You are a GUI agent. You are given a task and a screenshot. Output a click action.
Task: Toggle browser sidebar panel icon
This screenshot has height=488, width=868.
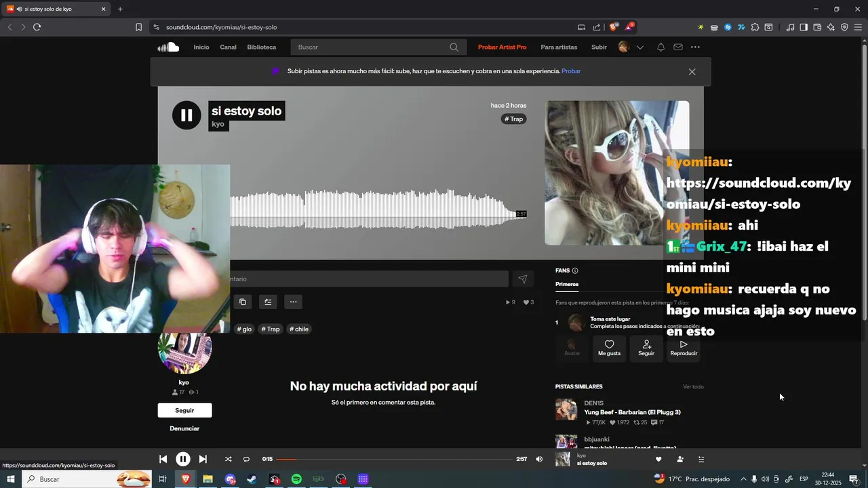click(804, 27)
